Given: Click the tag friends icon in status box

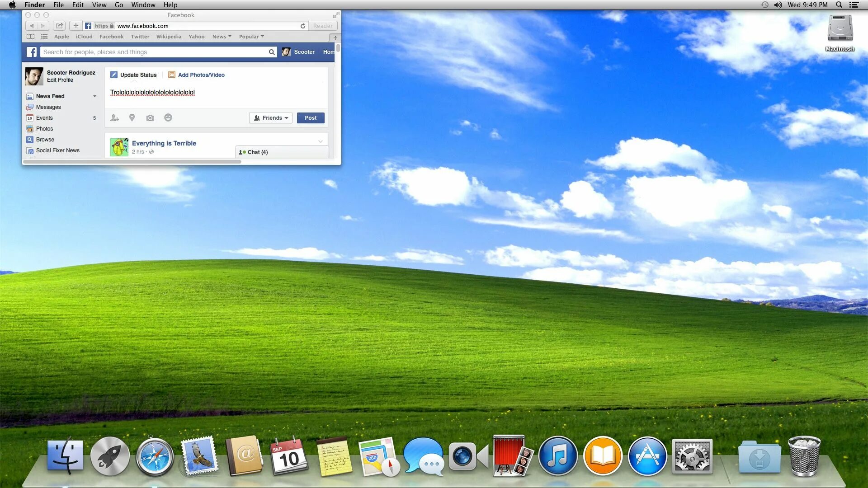Looking at the screenshot, I should click(114, 118).
